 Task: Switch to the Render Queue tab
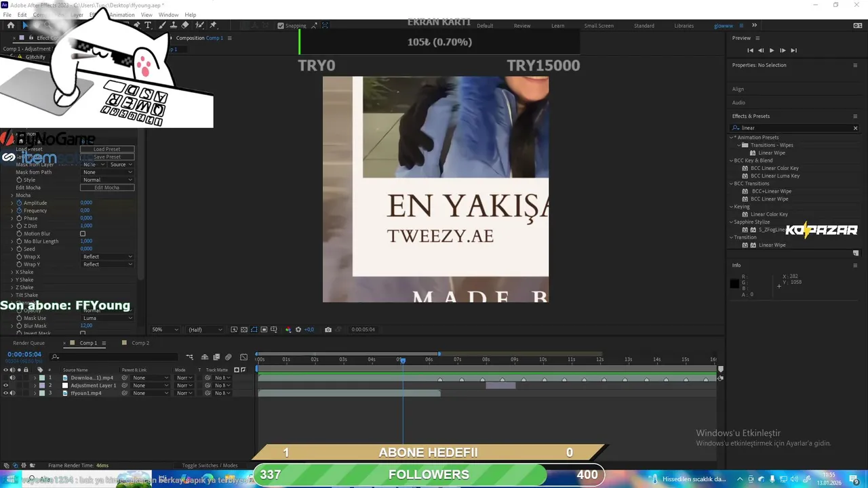[28, 343]
